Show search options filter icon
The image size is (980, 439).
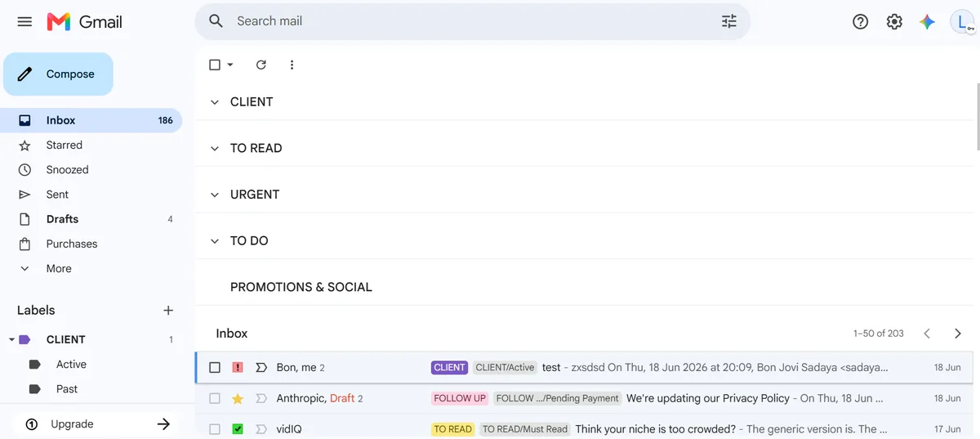pos(729,21)
